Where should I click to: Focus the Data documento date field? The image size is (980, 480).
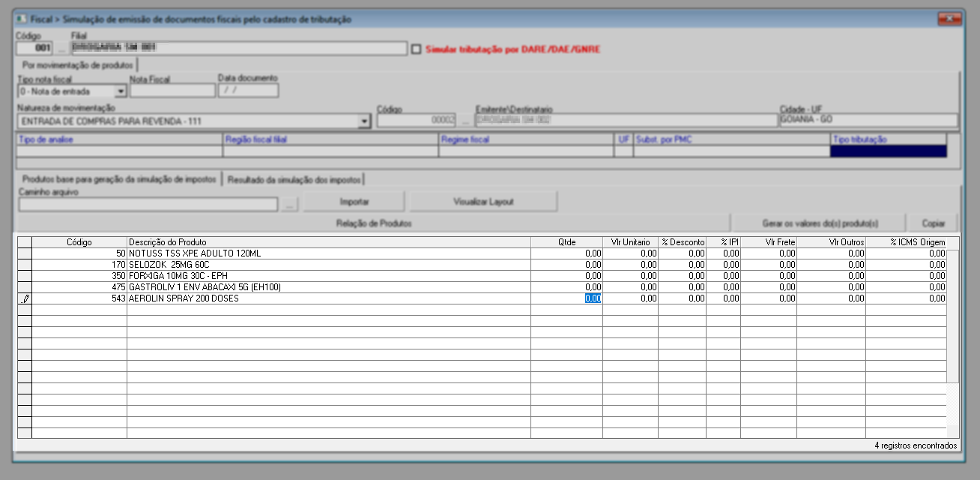(248, 91)
